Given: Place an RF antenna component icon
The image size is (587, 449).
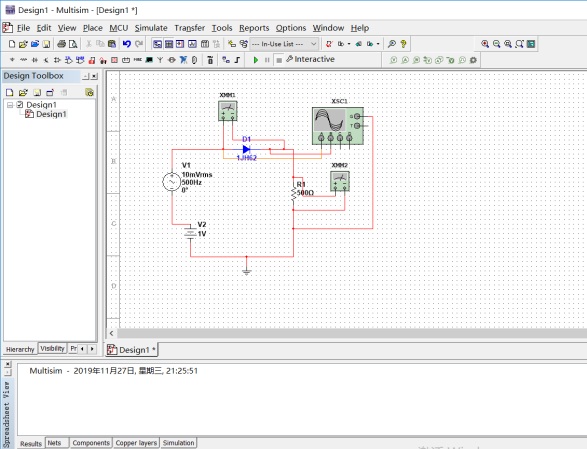Looking at the screenshot, I should click(x=160, y=60).
